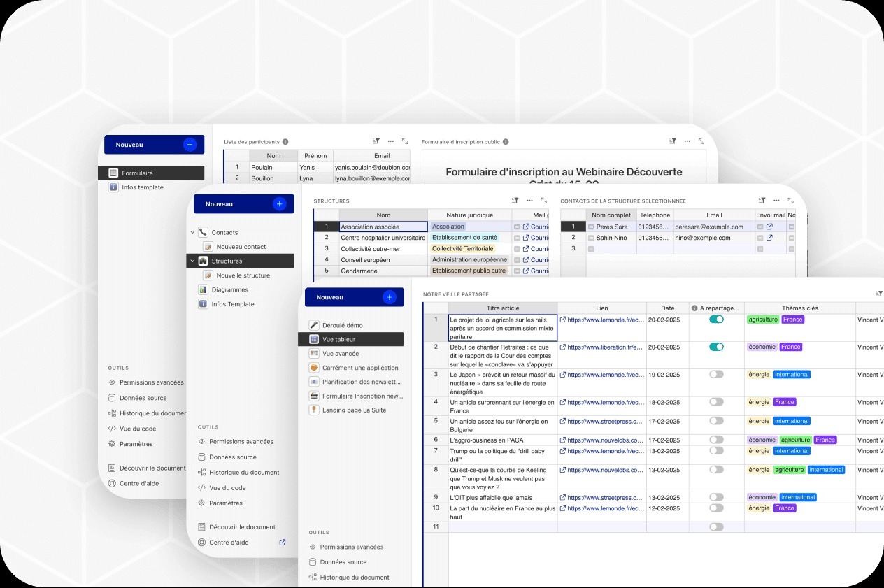Open the lemonde.fr link in row 1
This screenshot has width=884, height=588.
[x=605, y=320]
